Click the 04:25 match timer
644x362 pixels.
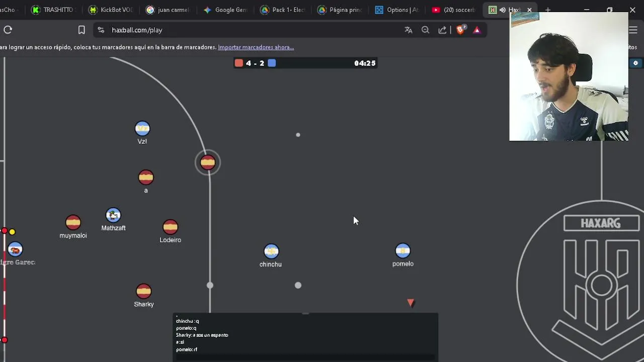point(365,63)
